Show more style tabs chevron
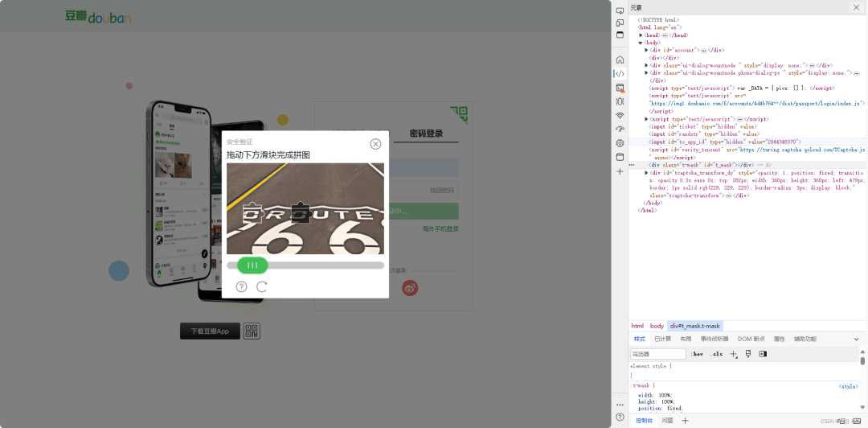The height and width of the screenshot is (428, 868). coord(857,340)
